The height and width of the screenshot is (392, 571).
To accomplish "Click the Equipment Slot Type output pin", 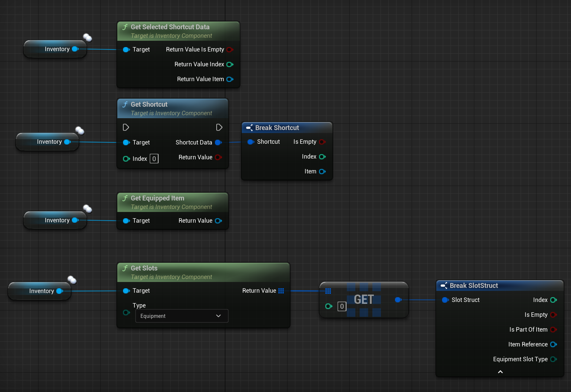I will (x=554, y=359).
